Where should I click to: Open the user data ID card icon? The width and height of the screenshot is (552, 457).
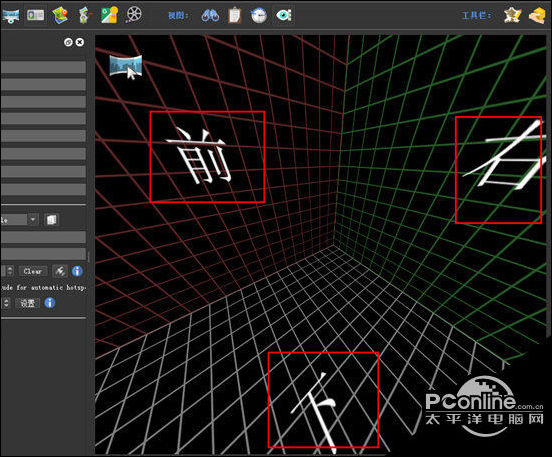point(36,15)
